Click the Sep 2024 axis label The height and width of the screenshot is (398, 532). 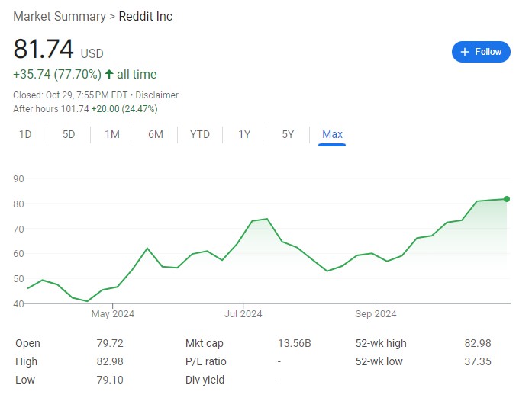coord(376,313)
